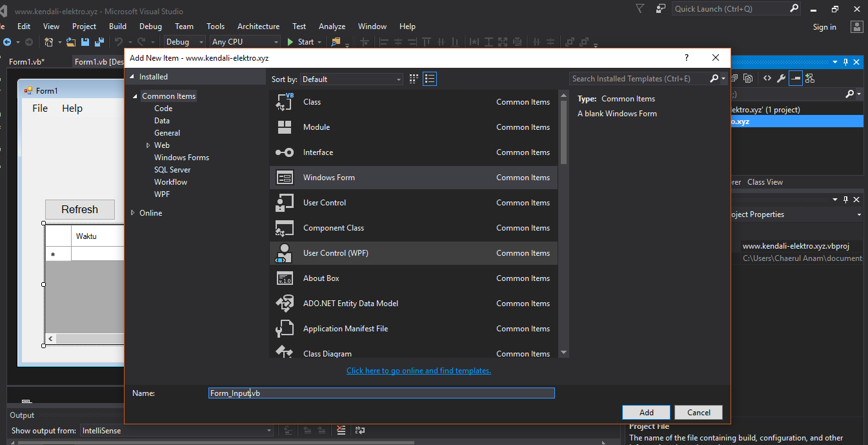This screenshot has width=868, height=445.
Task: Open the Start button dropdown arrow
Action: pos(320,42)
